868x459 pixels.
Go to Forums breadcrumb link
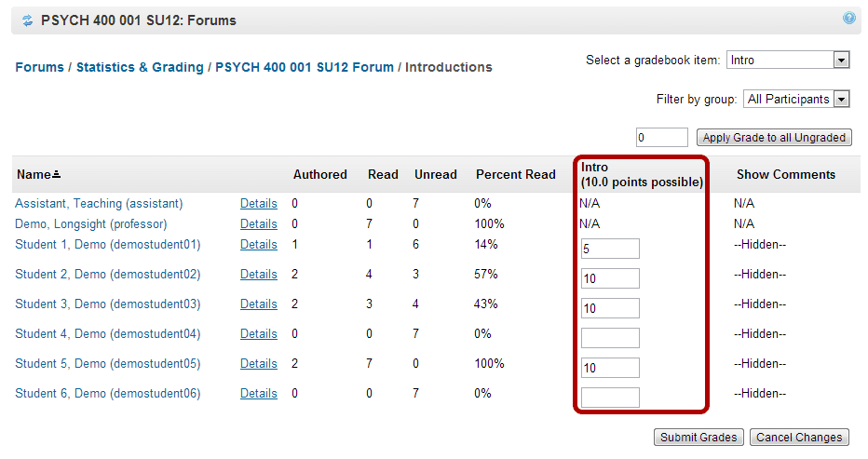(x=39, y=67)
